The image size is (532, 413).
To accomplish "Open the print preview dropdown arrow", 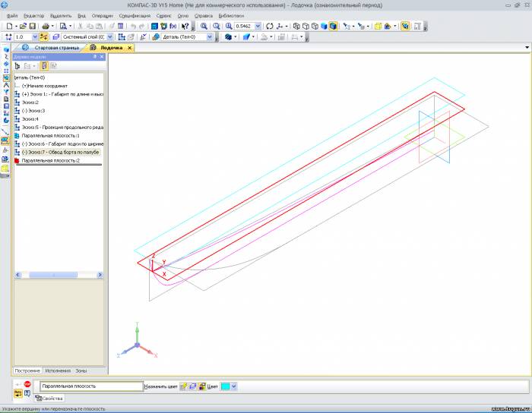I will (70, 26).
